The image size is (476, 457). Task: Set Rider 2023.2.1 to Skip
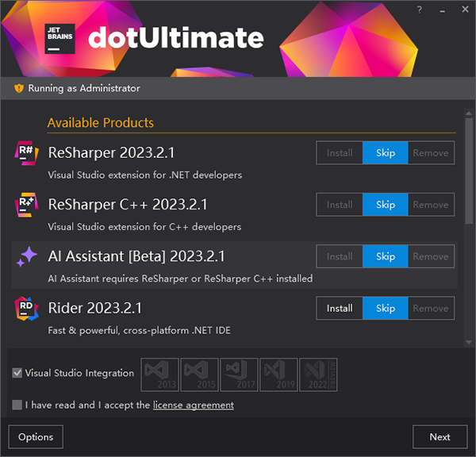(x=386, y=308)
